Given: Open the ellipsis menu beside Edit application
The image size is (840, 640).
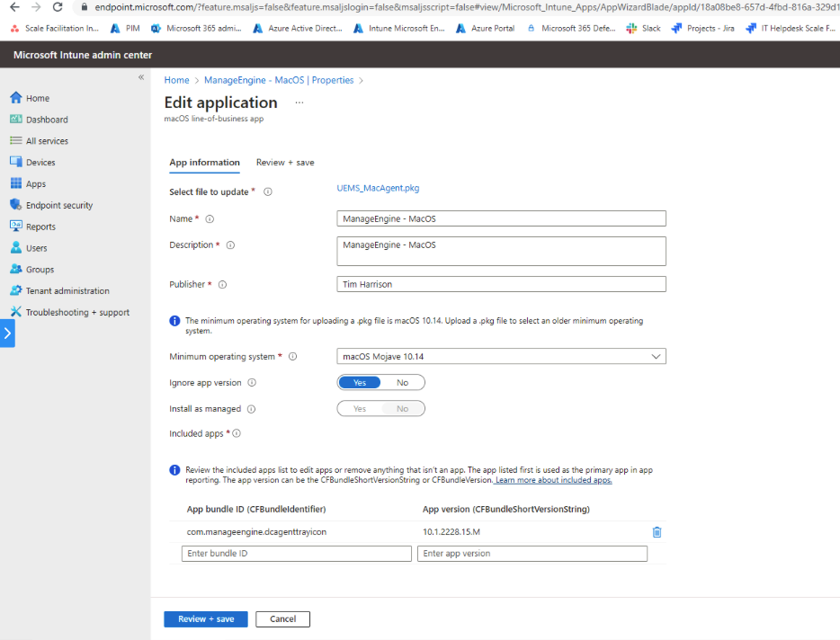Looking at the screenshot, I should 299,102.
